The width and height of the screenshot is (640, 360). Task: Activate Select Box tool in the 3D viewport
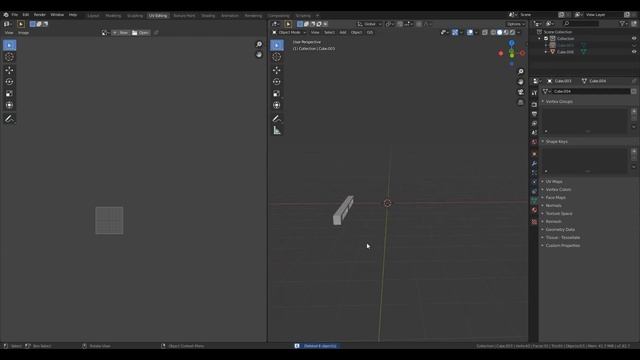(x=277, y=45)
